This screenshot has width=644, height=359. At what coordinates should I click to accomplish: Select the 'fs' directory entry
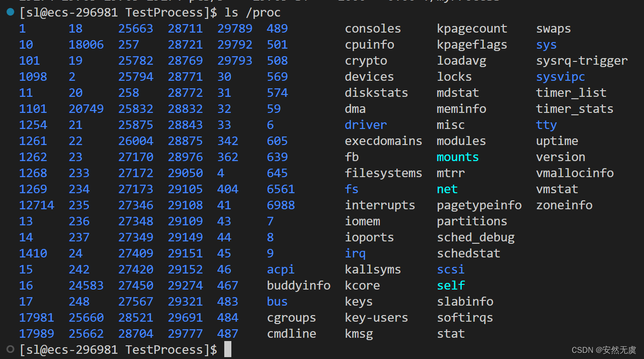coord(352,189)
